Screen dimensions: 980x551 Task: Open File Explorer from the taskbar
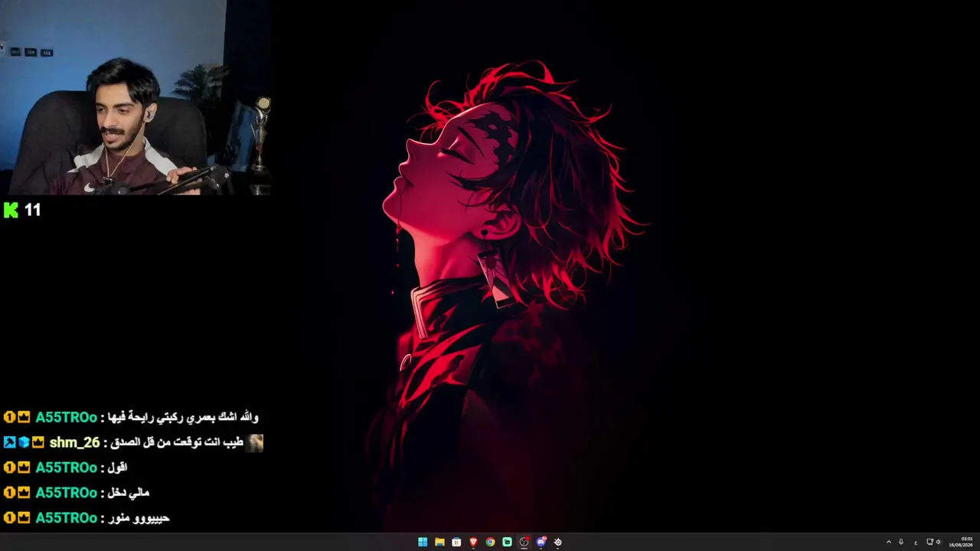pyautogui.click(x=439, y=542)
